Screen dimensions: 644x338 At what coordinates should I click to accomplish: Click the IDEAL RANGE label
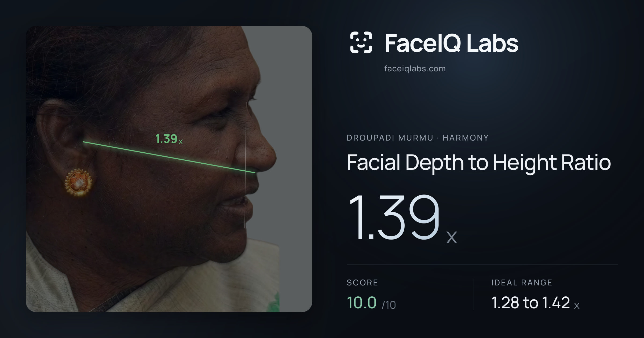pyautogui.click(x=522, y=282)
